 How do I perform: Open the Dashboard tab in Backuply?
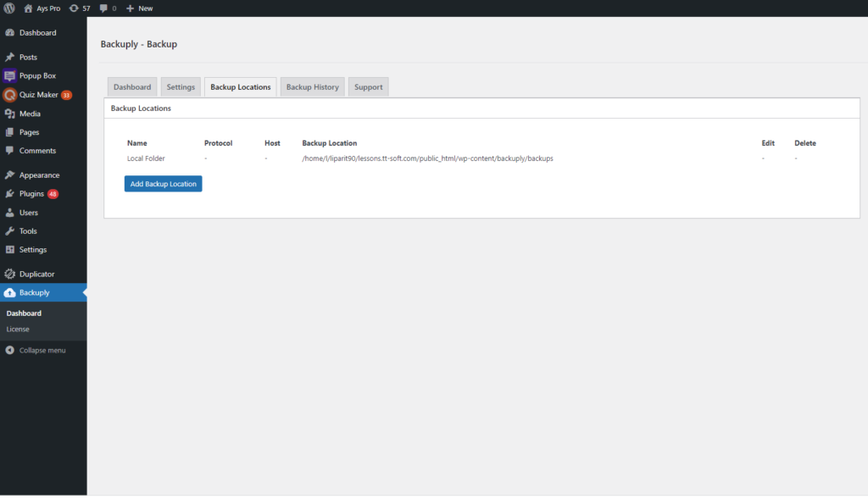pyautogui.click(x=132, y=87)
